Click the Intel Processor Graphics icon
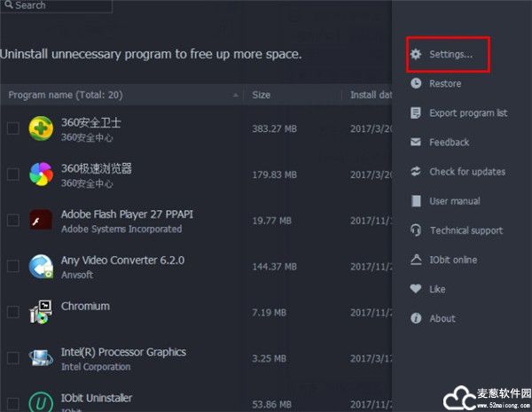Image resolution: width=532 pixels, height=412 pixels. pyautogui.click(x=41, y=358)
